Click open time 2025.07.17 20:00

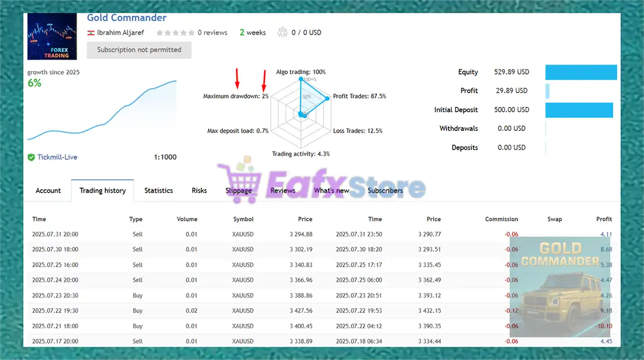click(x=55, y=341)
